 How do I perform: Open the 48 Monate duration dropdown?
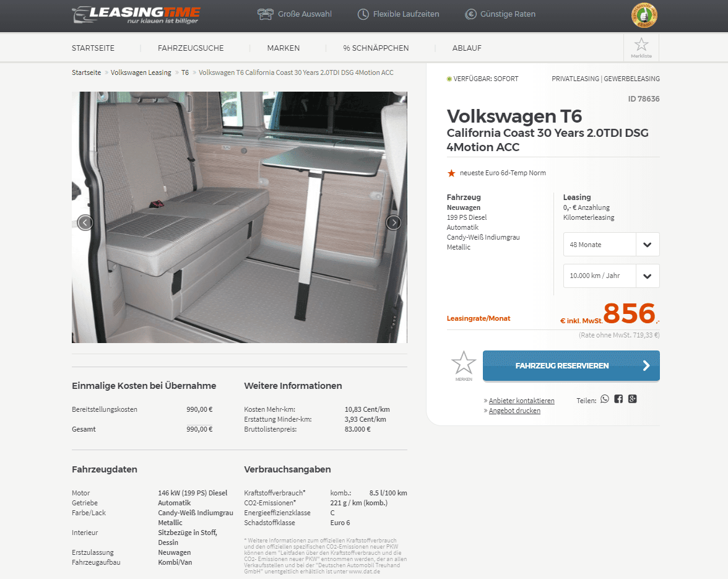(x=612, y=244)
